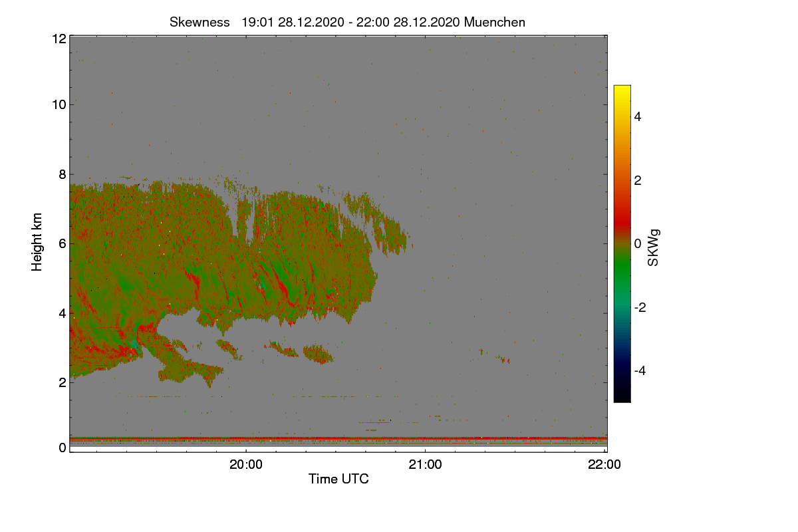The width and height of the screenshot is (798, 532).
Task: Click the 4 height tick label
Action: point(63,313)
